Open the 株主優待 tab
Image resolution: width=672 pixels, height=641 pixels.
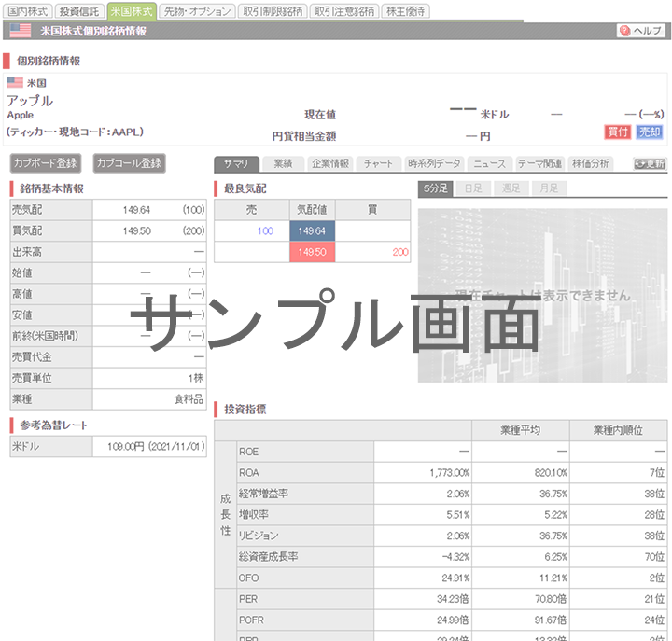(x=405, y=11)
